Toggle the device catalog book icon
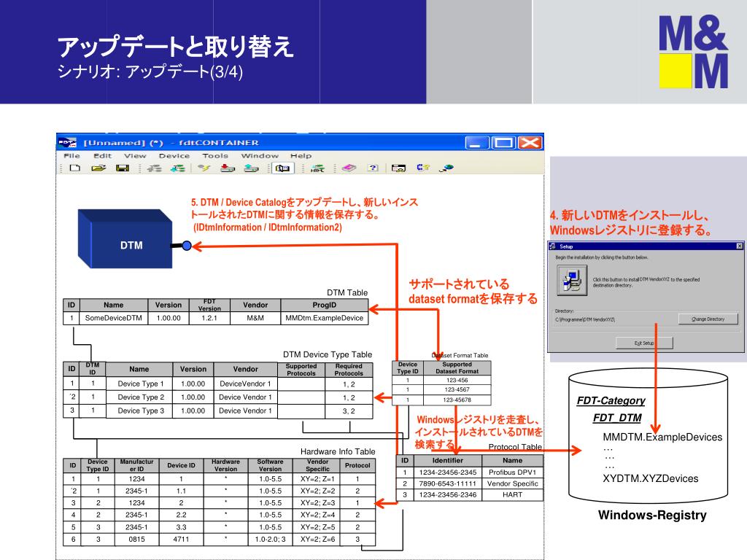The image size is (747, 560). click(282, 168)
